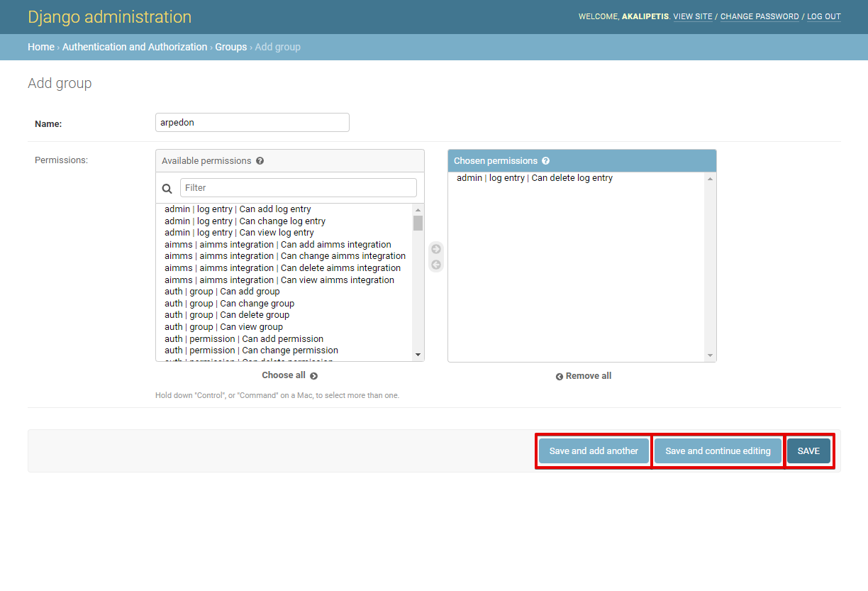This screenshot has height=591, width=868.
Task: Select 'Can add aimms integration' permission
Action: (284, 245)
